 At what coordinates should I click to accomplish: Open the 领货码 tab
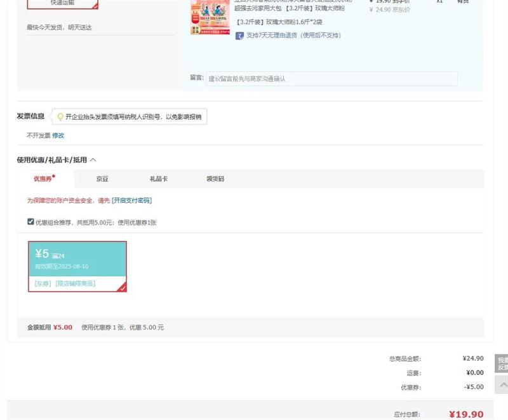point(215,179)
